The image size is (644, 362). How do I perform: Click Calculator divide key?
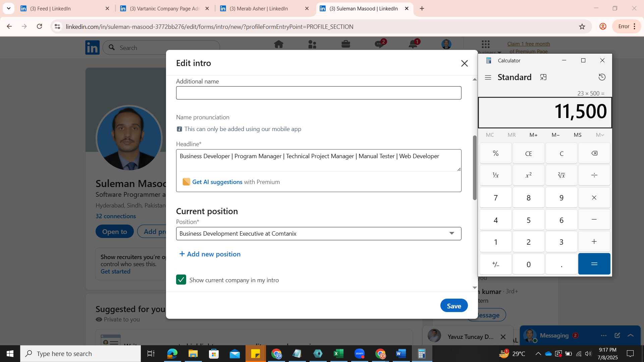click(594, 175)
